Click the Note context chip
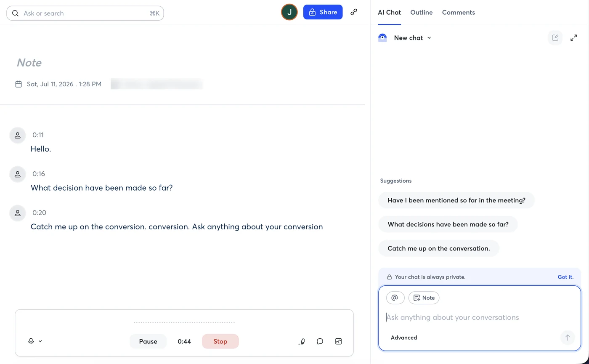This screenshot has height=364, width=589. point(424,298)
